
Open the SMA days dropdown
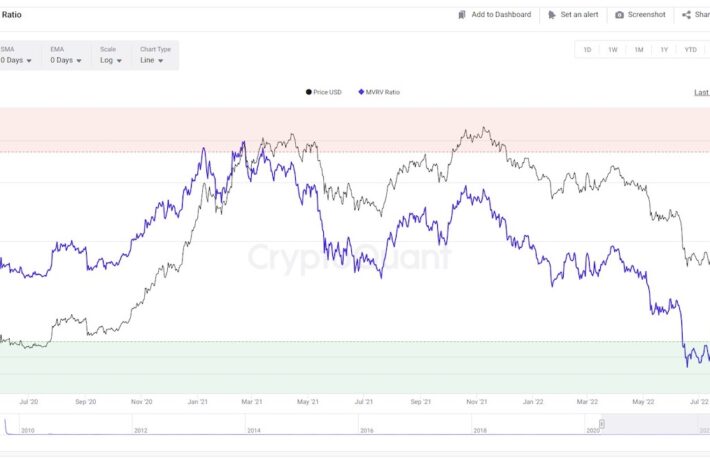point(17,60)
